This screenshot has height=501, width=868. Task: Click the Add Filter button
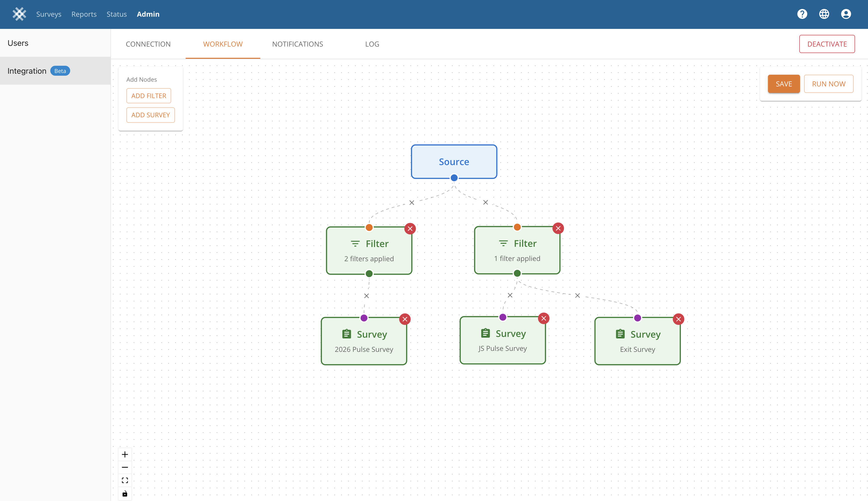pyautogui.click(x=149, y=96)
